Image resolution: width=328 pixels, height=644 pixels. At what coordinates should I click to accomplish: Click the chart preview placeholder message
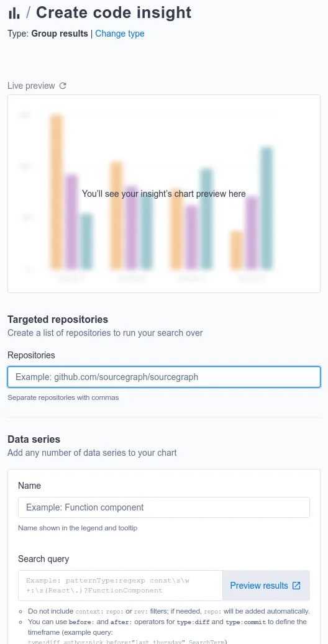pyautogui.click(x=163, y=193)
